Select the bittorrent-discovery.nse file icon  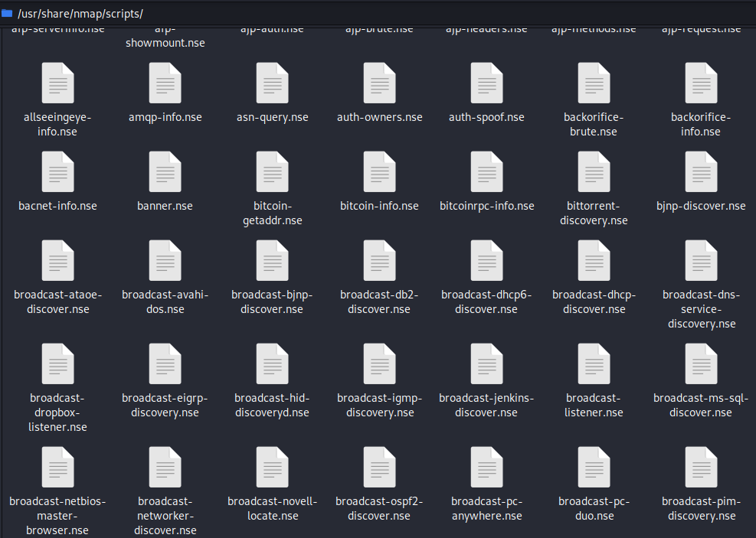click(x=594, y=171)
